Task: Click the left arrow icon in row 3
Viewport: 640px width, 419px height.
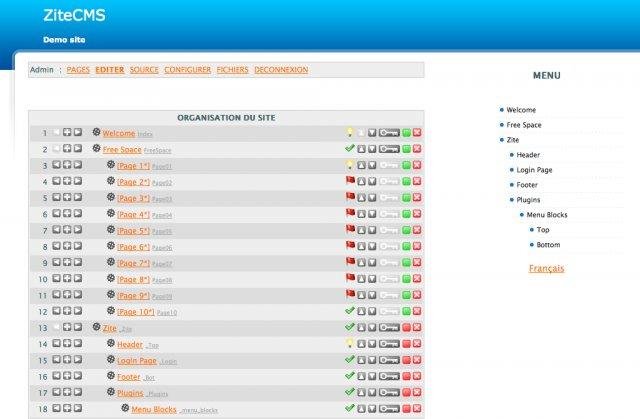Action: click(56, 165)
